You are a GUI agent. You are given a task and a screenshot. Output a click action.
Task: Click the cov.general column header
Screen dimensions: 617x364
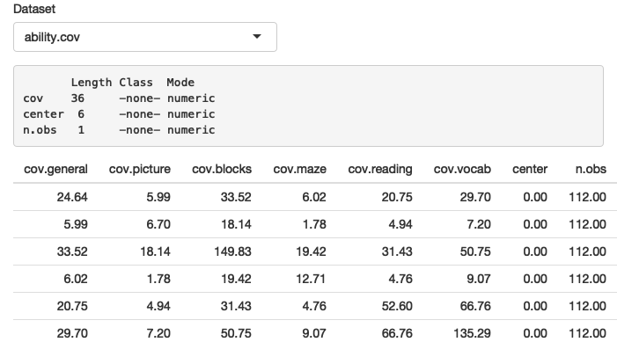55,168
